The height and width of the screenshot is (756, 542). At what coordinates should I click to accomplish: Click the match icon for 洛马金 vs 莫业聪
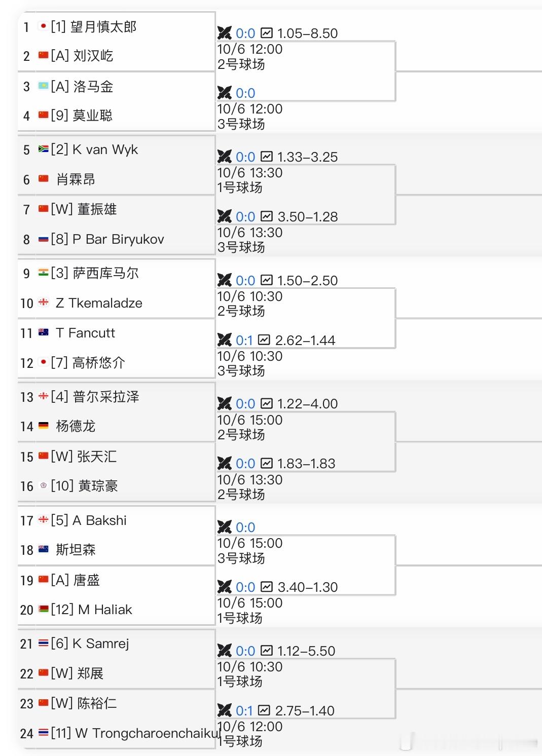pos(225,93)
